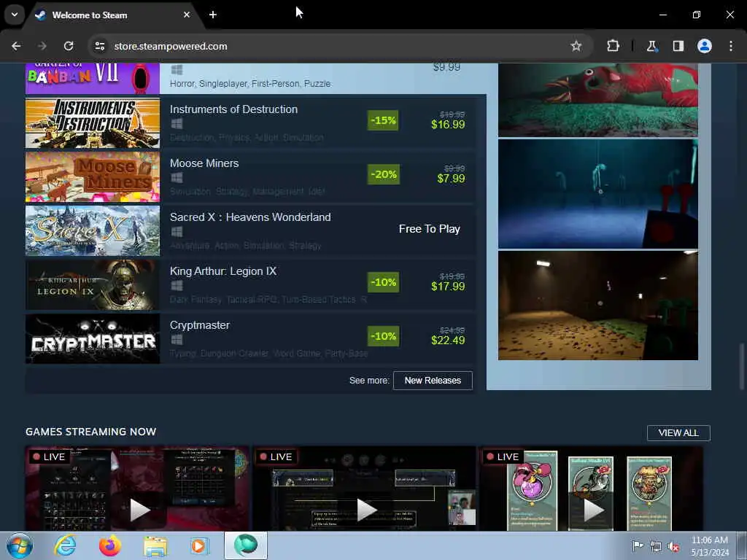Play the first live stream video
The width and height of the screenshot is (747, 560).
pos(139,510)
